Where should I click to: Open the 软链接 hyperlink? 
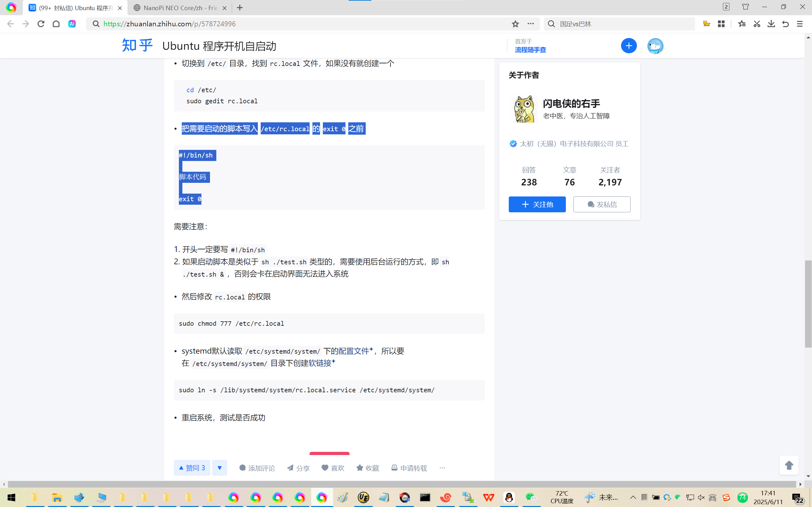click(320, 363)
